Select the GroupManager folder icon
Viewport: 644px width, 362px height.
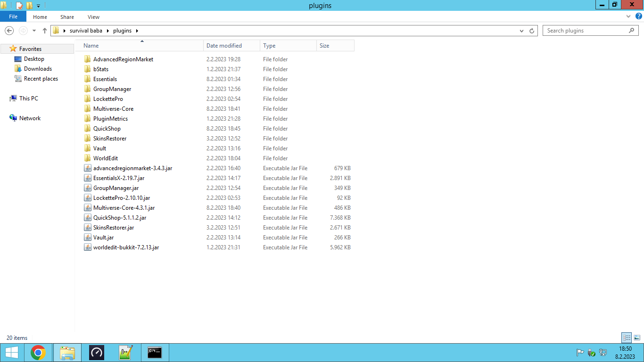click(x=88, y=89)
